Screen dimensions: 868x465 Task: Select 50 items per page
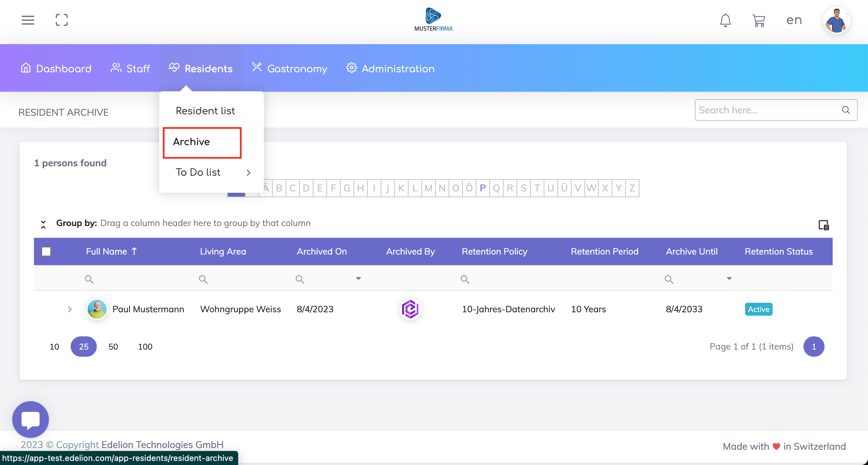(113, 347)
